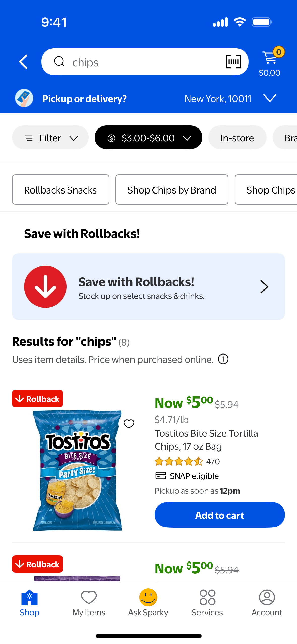Add Tostitos Bite Size to cart
The image size is (297, 644).
(219, 515)
